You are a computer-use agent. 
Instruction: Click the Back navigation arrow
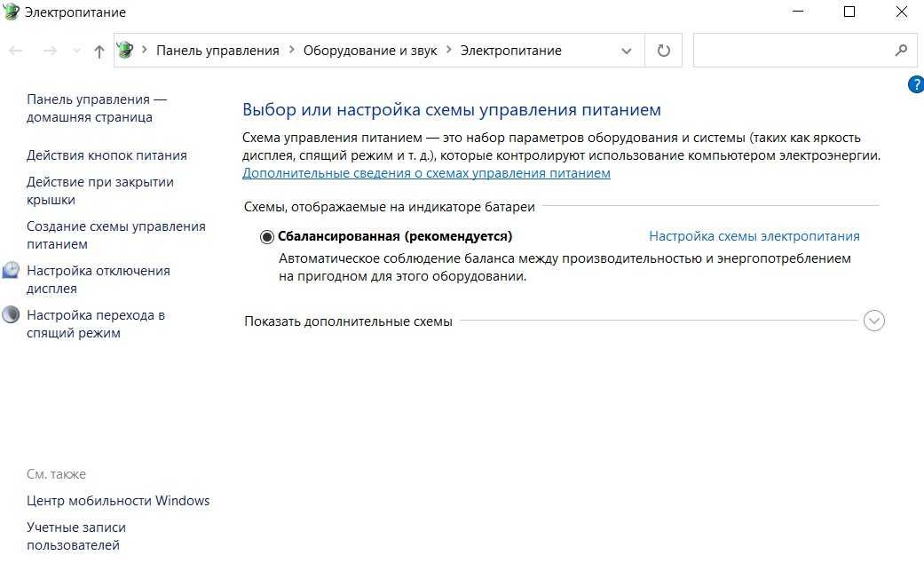(15, 52)
